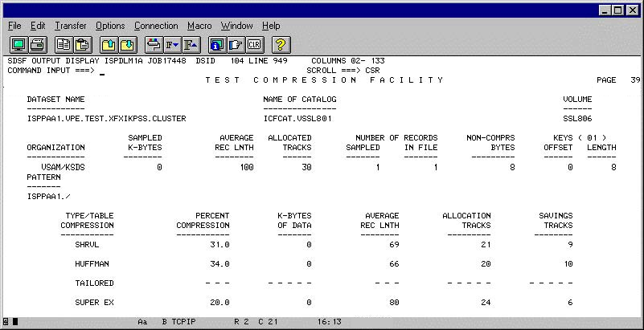
Task: Click the PERCENT COMPRESSION column header
Action: [203, 221]
